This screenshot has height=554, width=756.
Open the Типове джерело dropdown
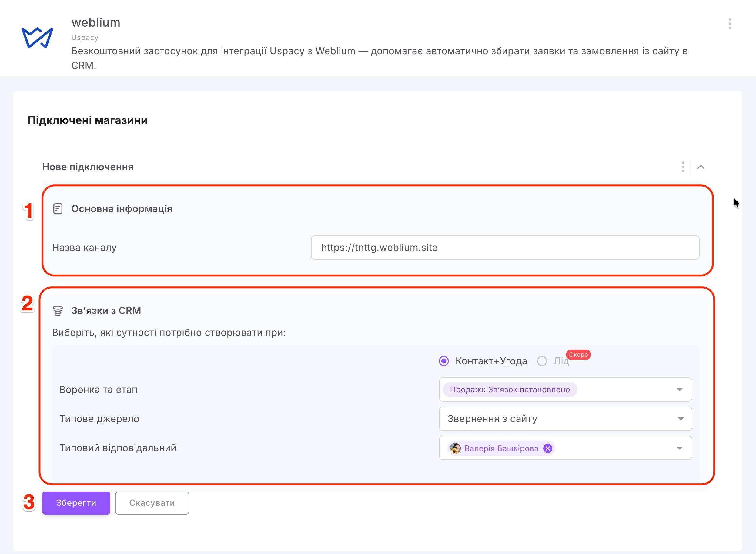tap(565, 418)
